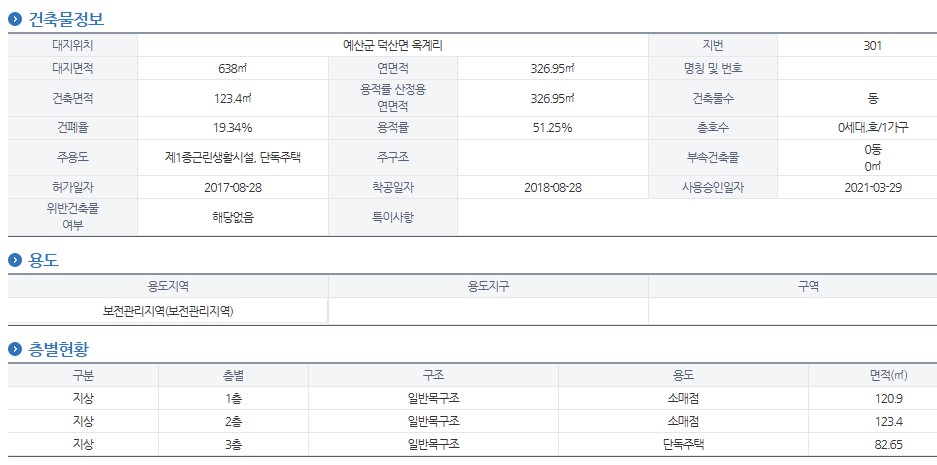The width and height of the screenshot is (937, 465).
Task: Select the 허가일자 date 2017-08-28
Action: click(232, 187)
